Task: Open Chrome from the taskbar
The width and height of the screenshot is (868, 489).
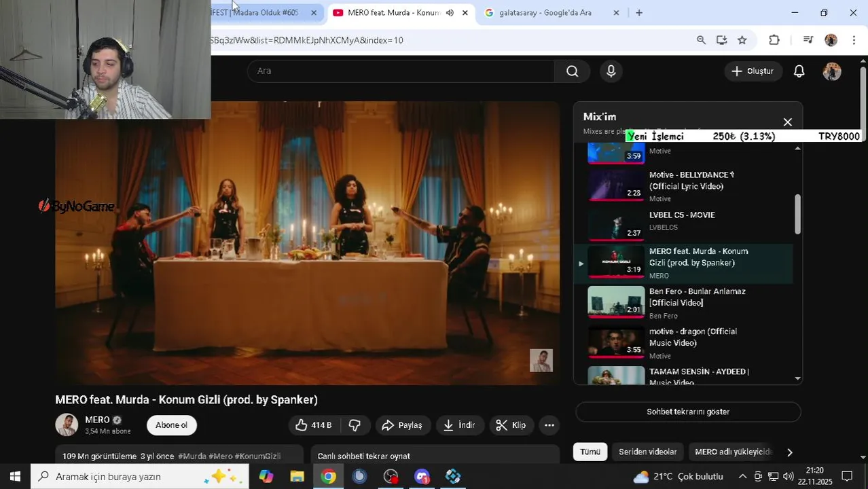Action: point(328,477)
